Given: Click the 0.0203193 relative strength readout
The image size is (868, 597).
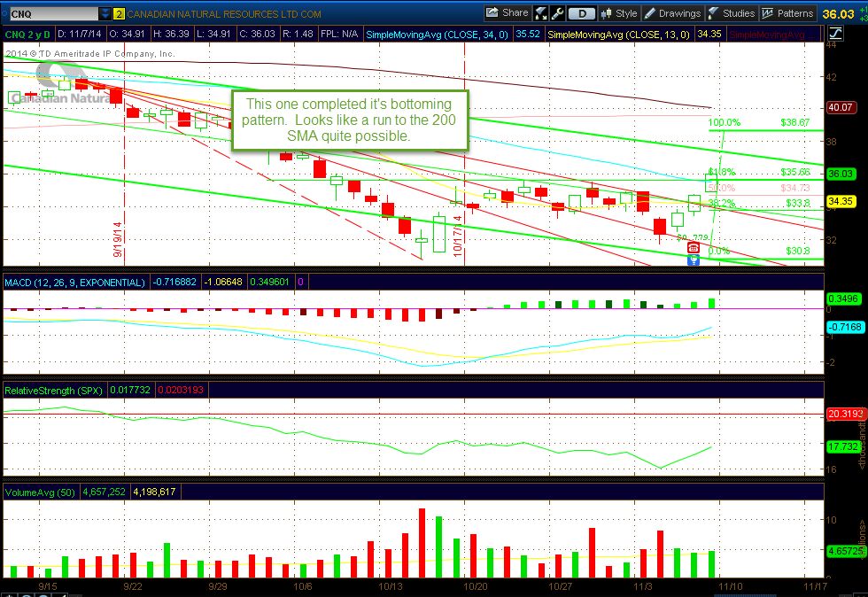Looking at the screenshot, I should 181,390.
